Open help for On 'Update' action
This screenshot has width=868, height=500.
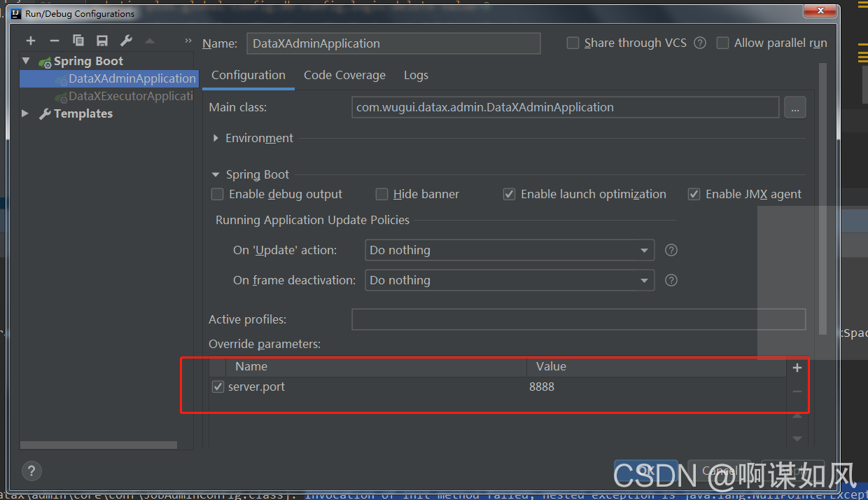(x=671, y=250)
